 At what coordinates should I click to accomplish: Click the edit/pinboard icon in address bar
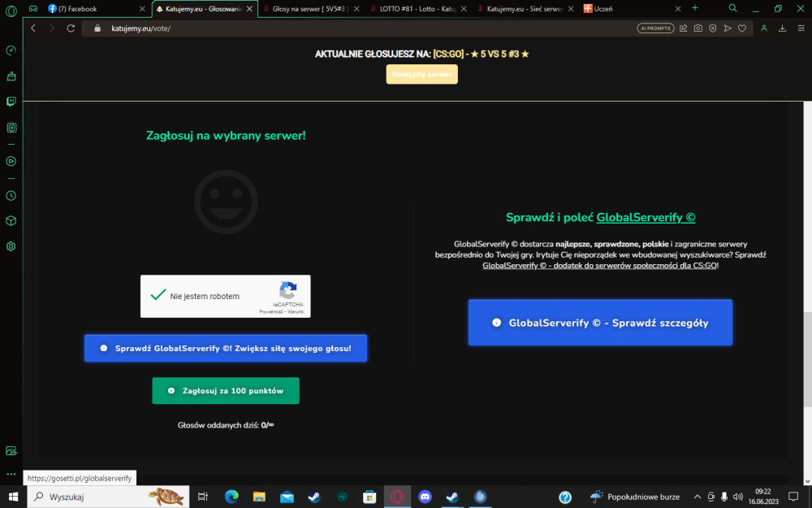(684, 28)
